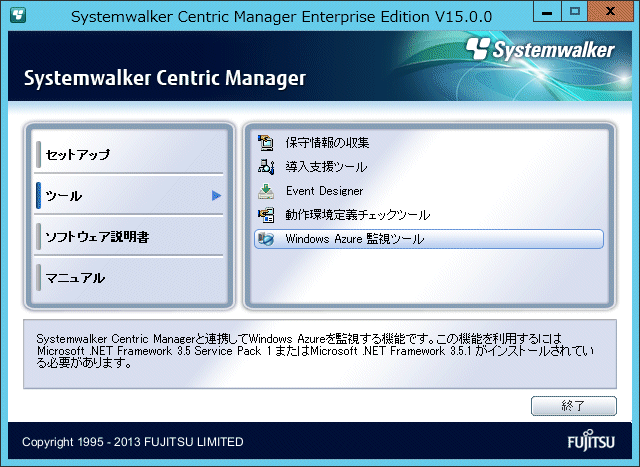Maximize the Systemwalker window
The image size is (640, 467).
pyautogui.click(x=575, y=11)
